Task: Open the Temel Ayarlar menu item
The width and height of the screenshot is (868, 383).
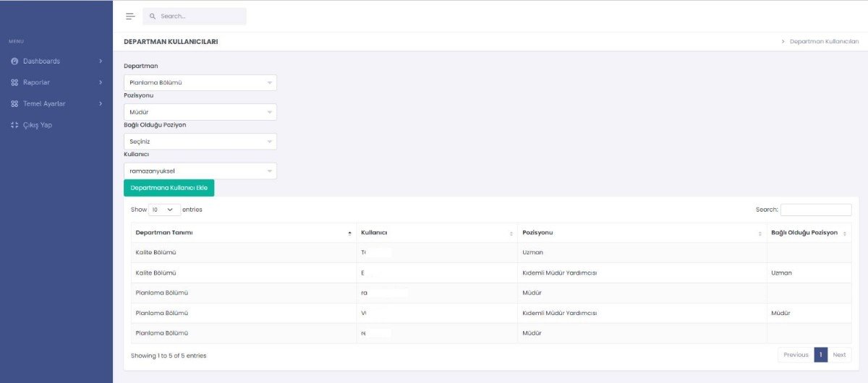Action: pos(43,104)
